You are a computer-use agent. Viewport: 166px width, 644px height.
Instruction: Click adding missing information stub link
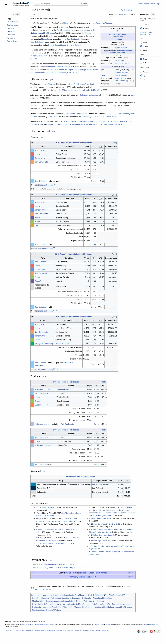pos(82,588)
